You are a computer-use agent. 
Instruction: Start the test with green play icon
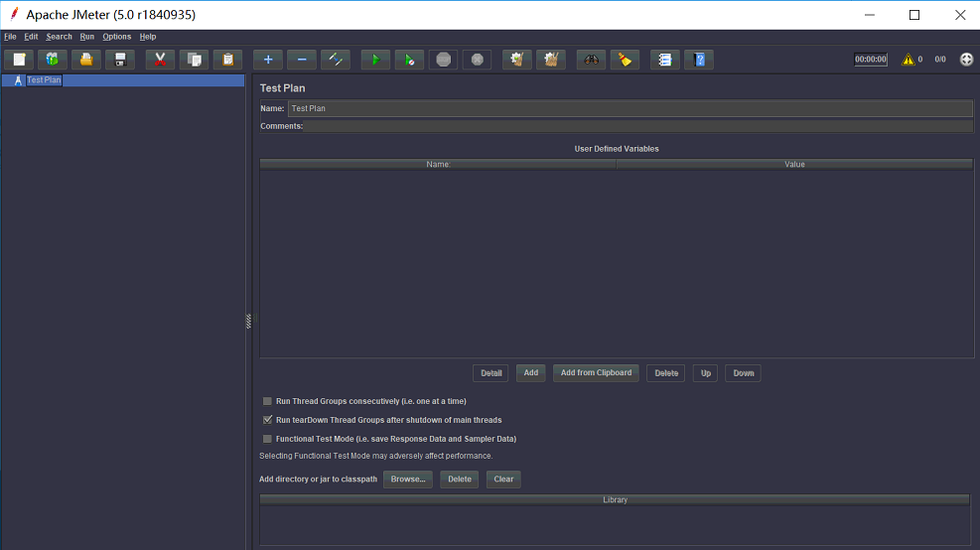pyautogui.click(x=375, y=60)
